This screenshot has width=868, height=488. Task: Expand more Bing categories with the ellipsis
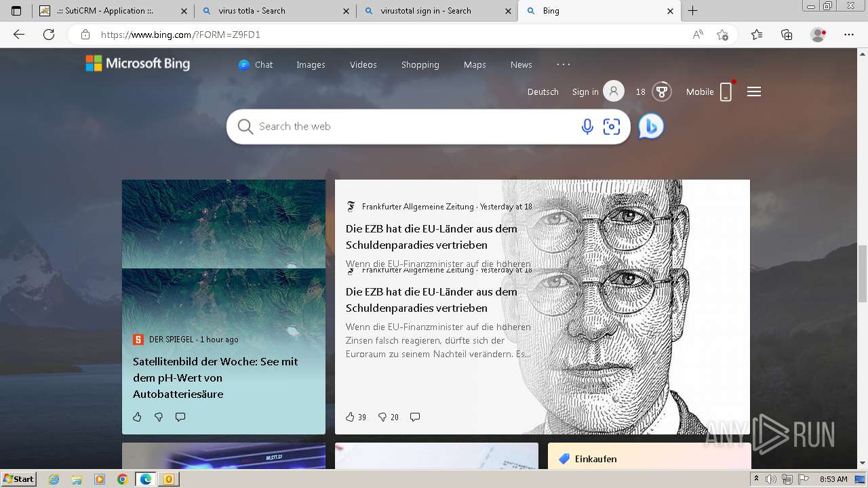[564, 64]
